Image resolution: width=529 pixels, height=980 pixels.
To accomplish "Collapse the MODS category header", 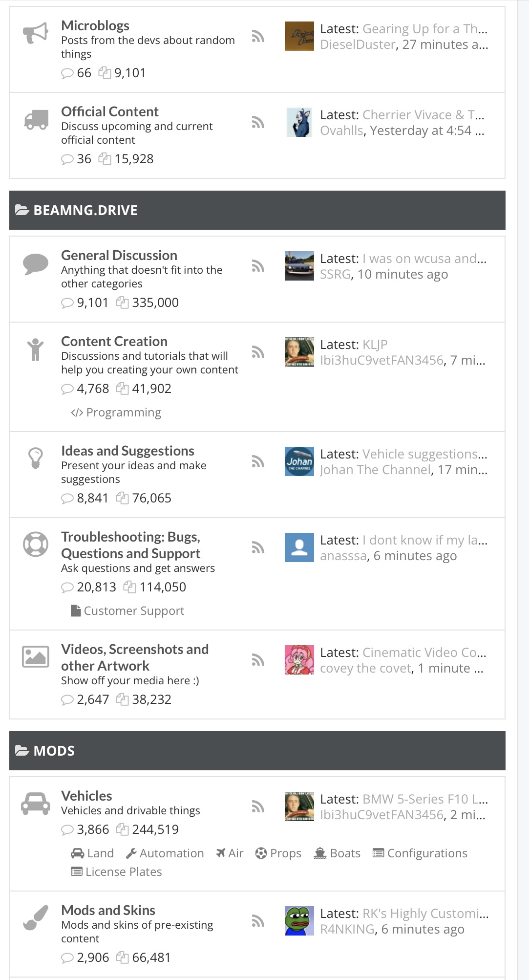I will click(257, 751).
